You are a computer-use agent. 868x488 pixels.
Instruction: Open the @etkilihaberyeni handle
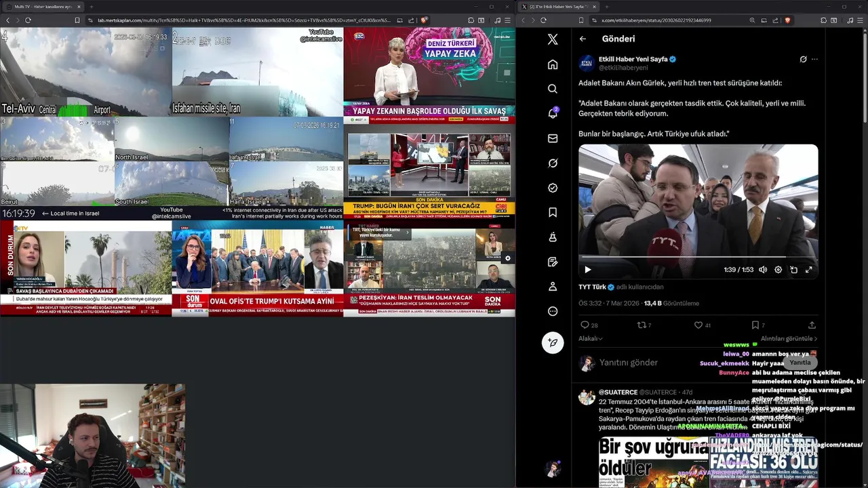coord(623,68)
